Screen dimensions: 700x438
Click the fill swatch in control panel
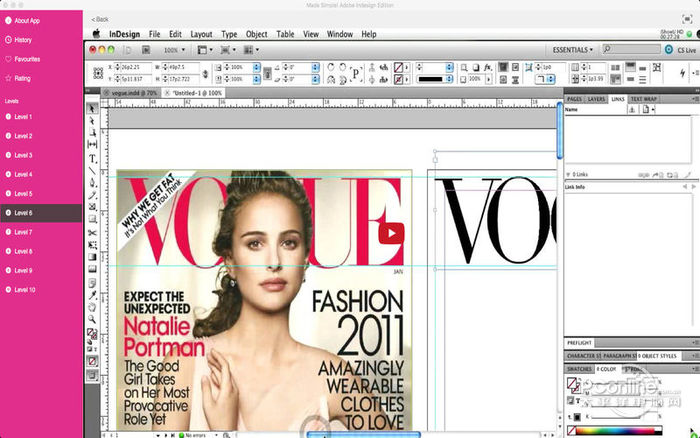[x=398, y=67]
